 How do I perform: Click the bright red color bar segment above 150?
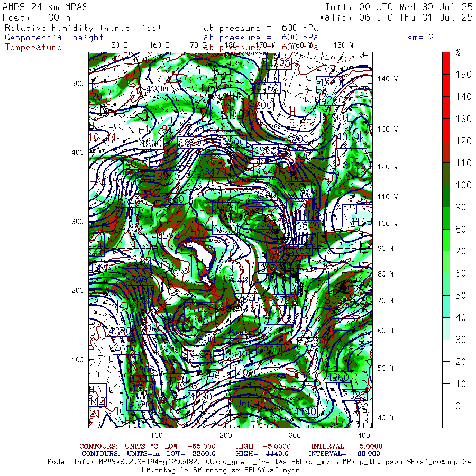pos(446,63)
